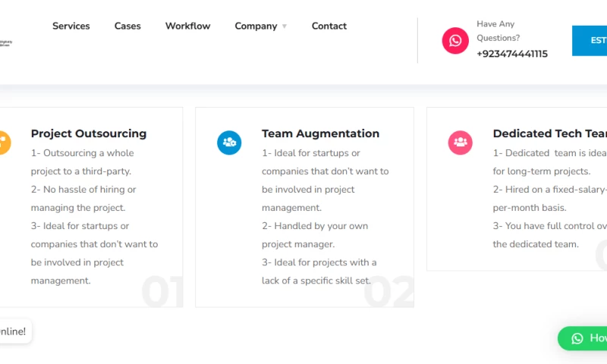Expand the Company dropdown arrow

tap(285, 27)
